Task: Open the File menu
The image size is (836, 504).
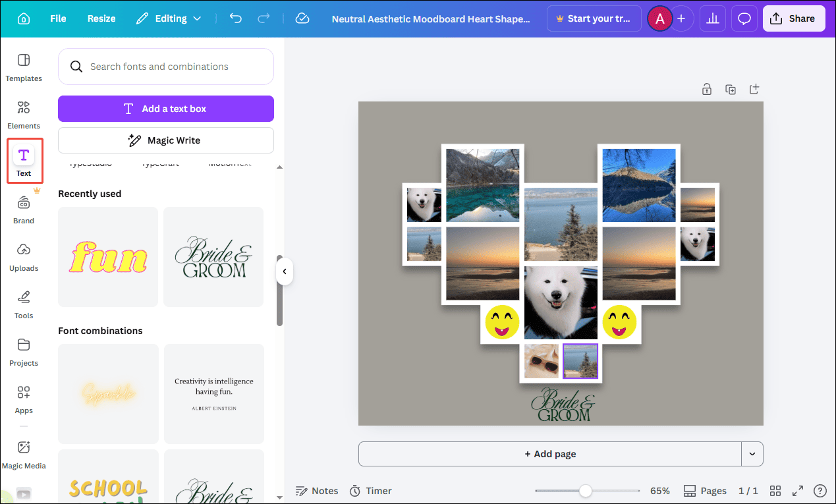Action: coord(57,18)
